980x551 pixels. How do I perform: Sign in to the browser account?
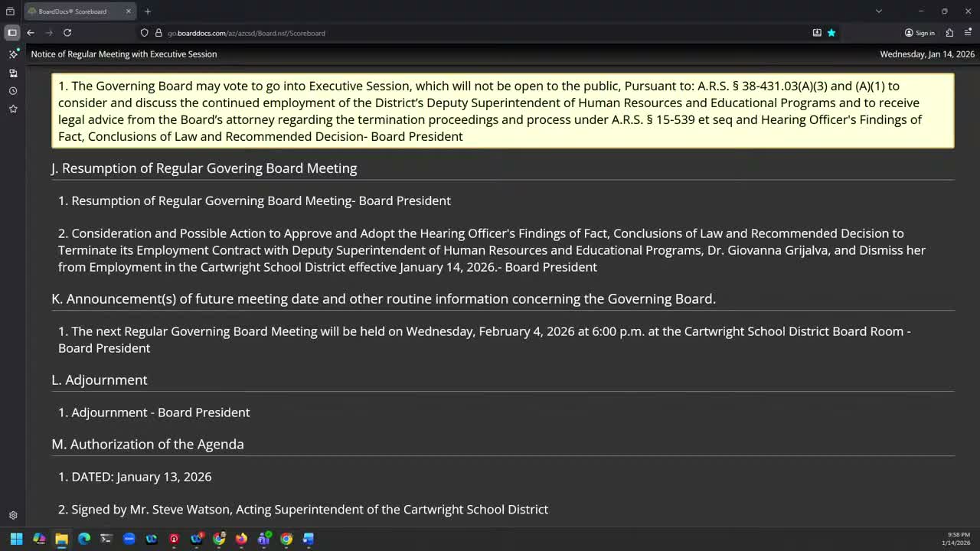click(x=920, y=33)
